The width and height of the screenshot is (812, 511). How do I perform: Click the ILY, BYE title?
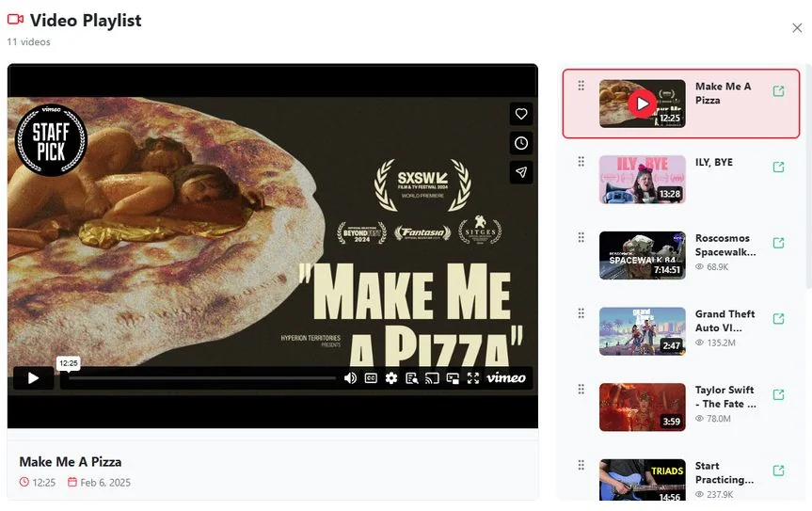713,162
